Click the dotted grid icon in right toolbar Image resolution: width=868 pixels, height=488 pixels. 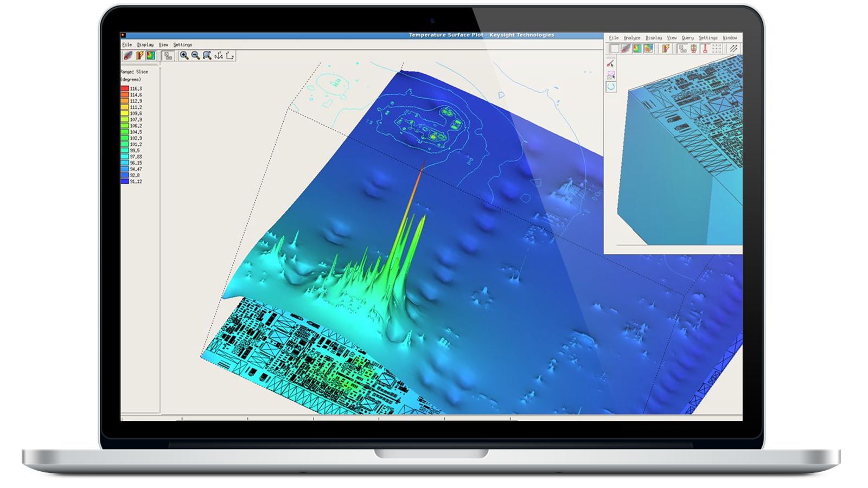(x=717, y=49)
